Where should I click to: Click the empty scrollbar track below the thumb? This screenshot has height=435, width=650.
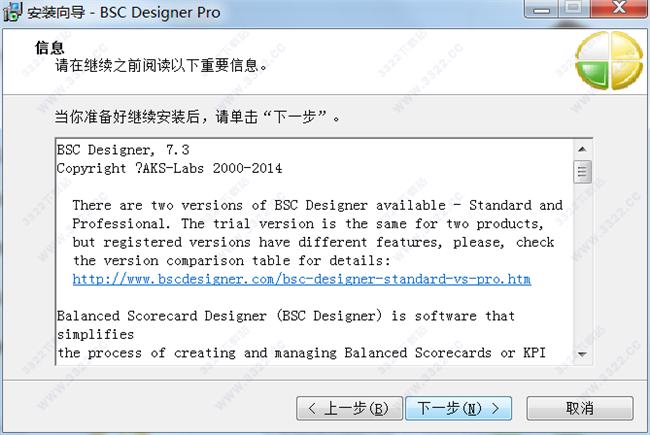pos(580,280)
